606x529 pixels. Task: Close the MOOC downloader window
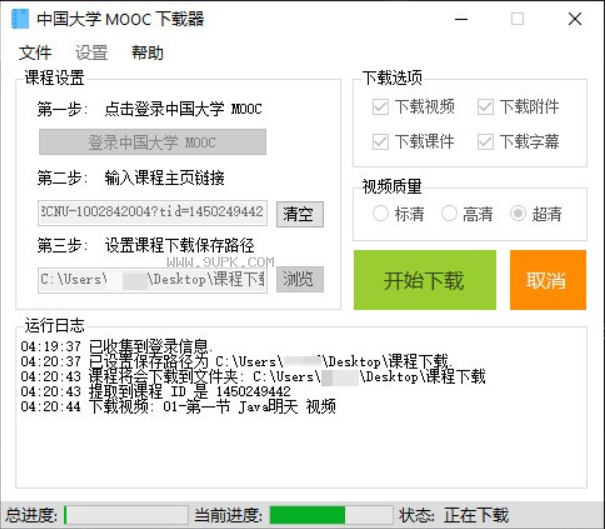click(x=575, y=19)
